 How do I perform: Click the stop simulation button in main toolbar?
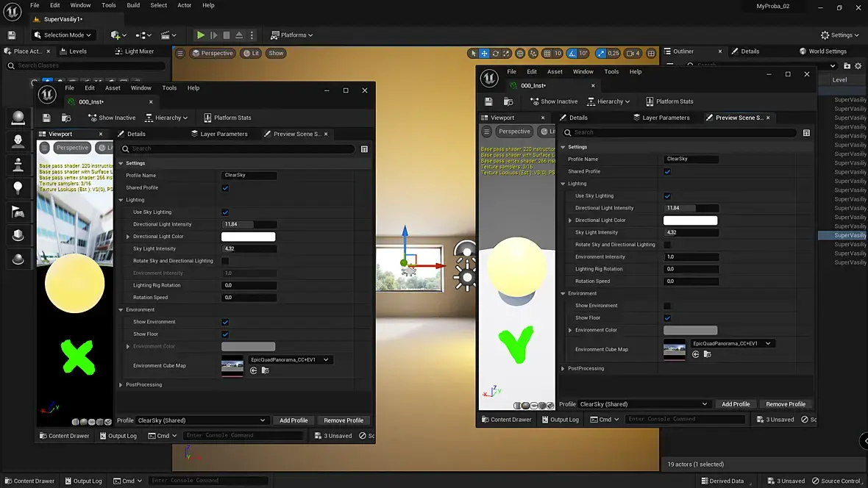(x=227, y=35)
